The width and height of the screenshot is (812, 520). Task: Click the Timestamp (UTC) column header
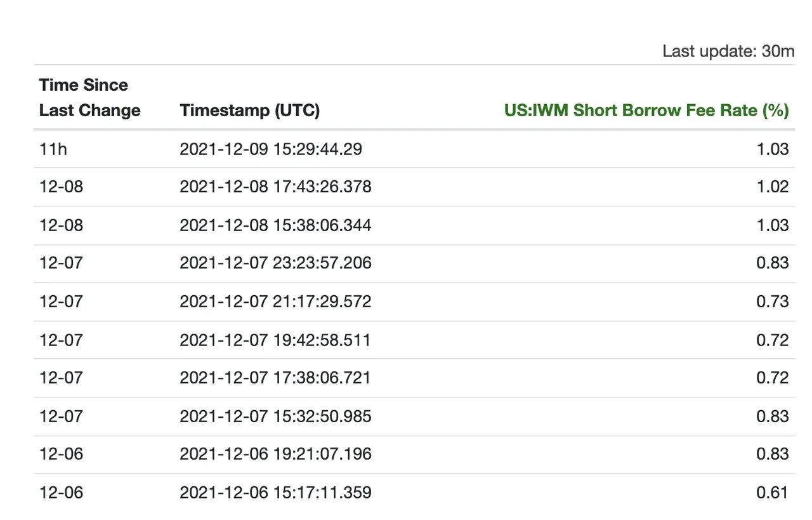click(250, 110)
